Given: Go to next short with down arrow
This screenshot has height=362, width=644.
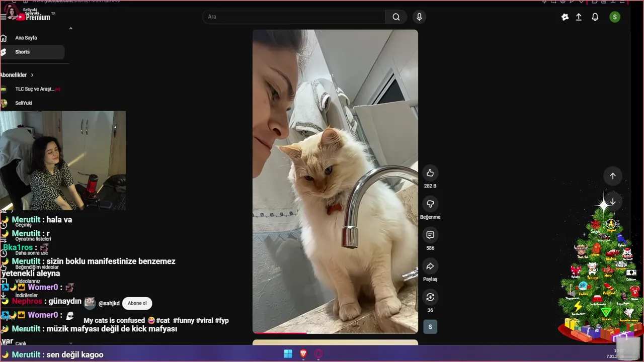Looking at the screenshot, I should [613, 202].
